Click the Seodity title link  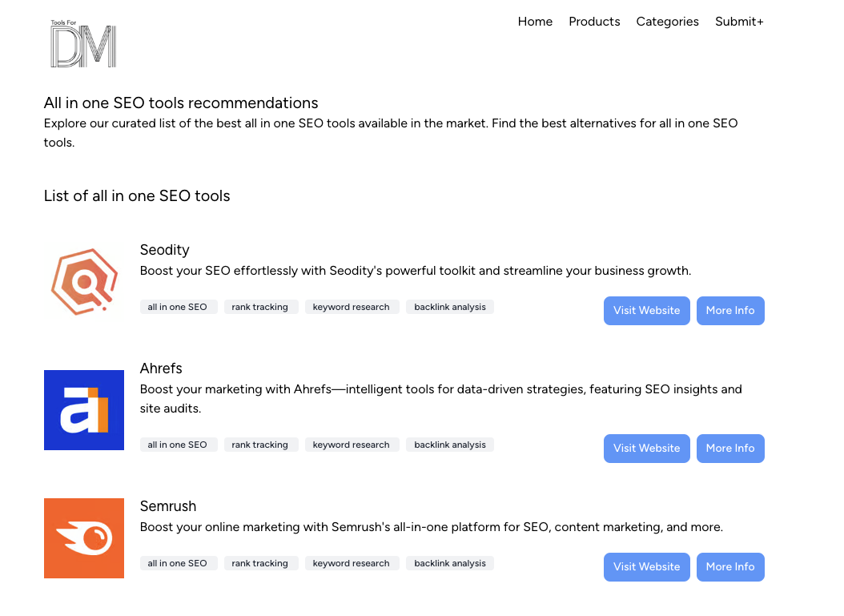tap(164, 250)
